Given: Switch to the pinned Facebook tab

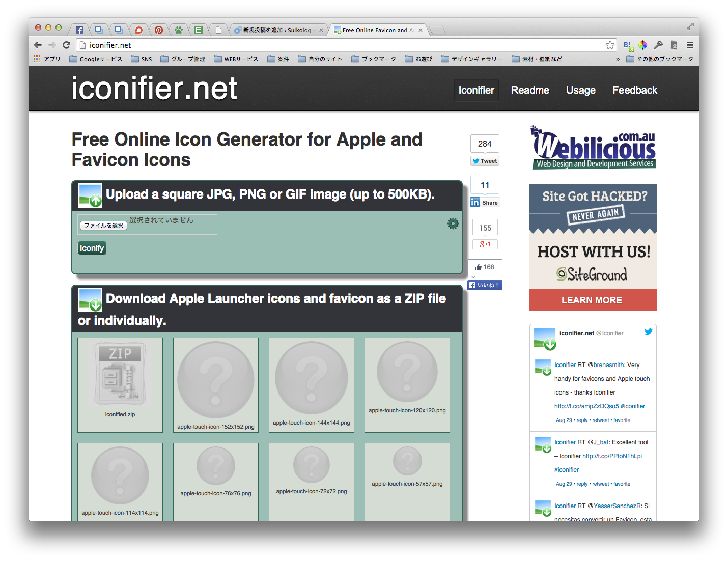Looking at the screenshot, I should tap(79, 30).
